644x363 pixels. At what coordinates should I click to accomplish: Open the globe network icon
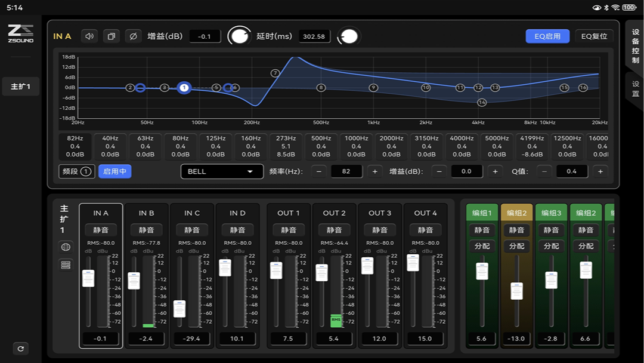click(x=66, y=247)
